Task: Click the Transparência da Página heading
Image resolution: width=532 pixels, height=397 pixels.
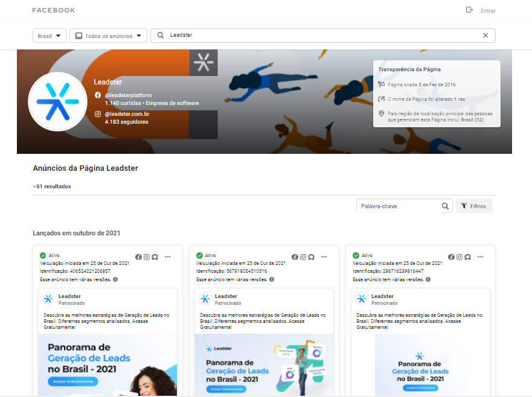Action: click(x=409, y=69)
